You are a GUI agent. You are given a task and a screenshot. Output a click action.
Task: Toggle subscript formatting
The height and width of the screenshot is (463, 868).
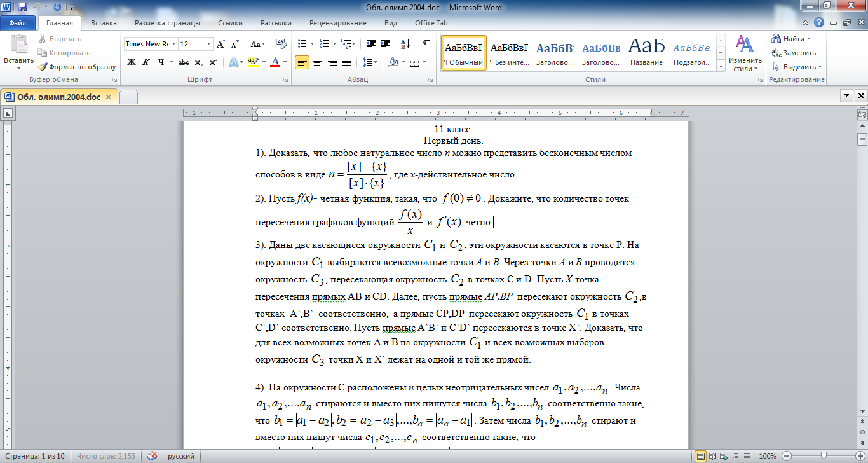tap(198, 62)
